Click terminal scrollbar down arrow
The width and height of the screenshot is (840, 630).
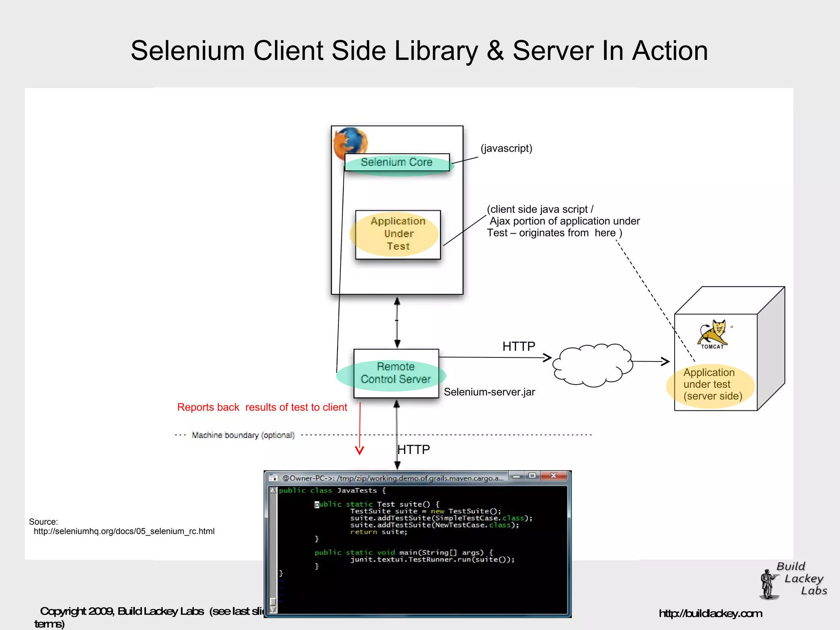[273, 610]
